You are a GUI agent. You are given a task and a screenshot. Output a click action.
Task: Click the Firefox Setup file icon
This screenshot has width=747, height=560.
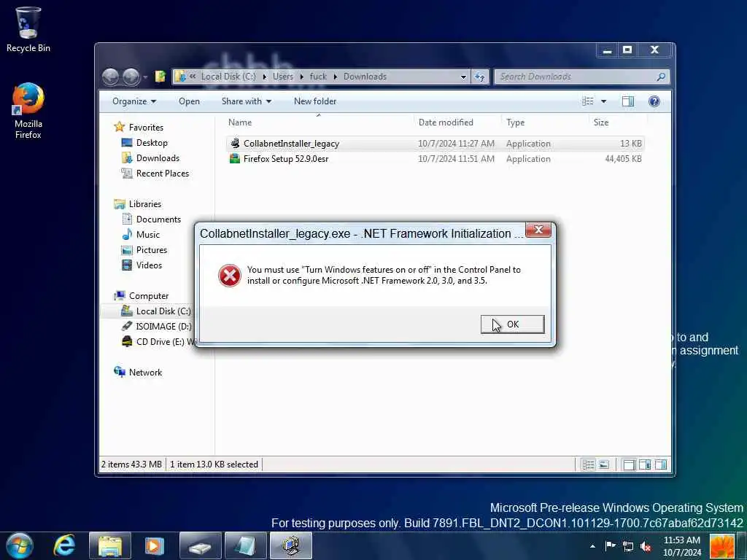[x=235, y=158]
